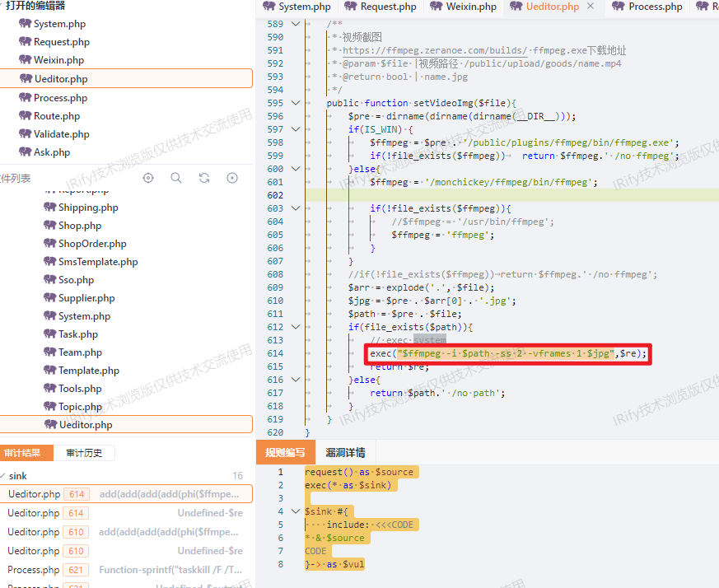Click the circled-dot icon in the file list toolbar

pos(232,178)
